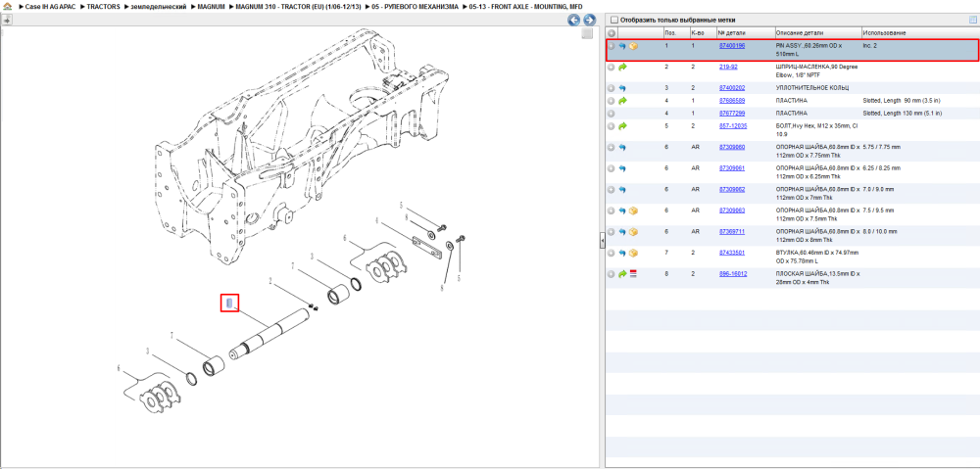Click blue arrow icon for part 87309660

click(622, 148)
